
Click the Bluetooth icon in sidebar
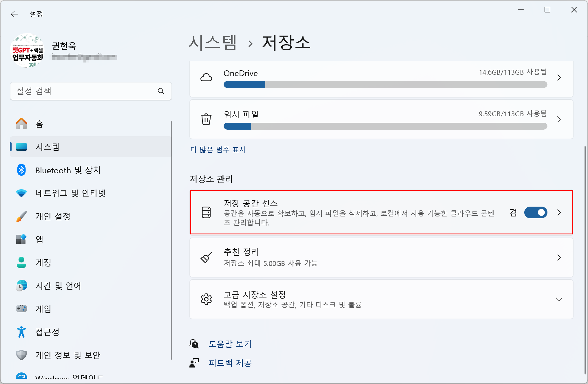[21, 170]
